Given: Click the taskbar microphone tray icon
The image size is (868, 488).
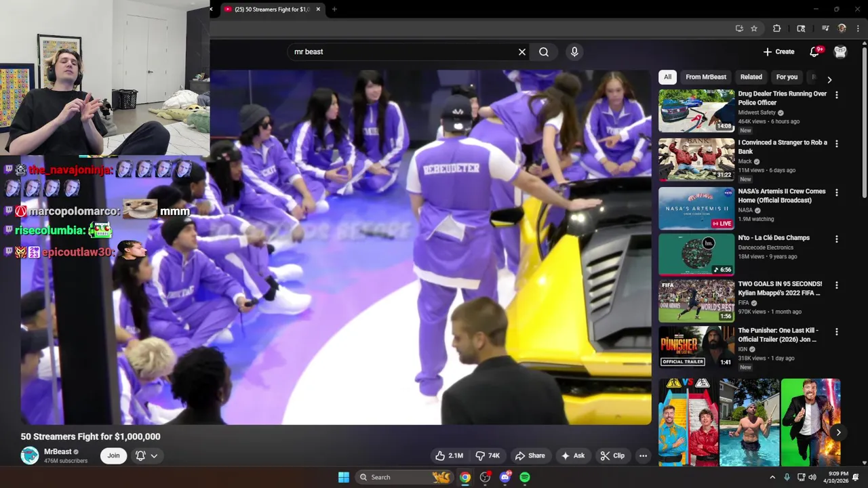Looking at the screenshot, I should (787, 477).
